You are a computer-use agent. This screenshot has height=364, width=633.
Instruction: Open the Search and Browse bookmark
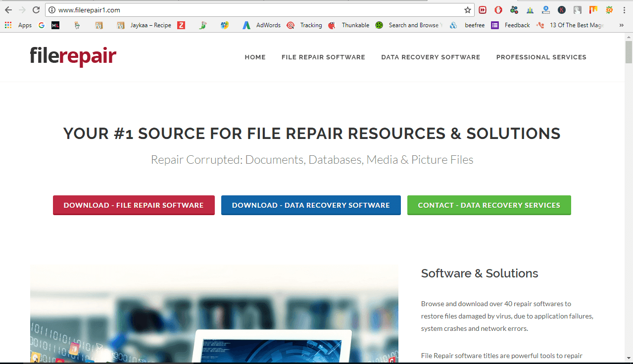click(409, 25)
